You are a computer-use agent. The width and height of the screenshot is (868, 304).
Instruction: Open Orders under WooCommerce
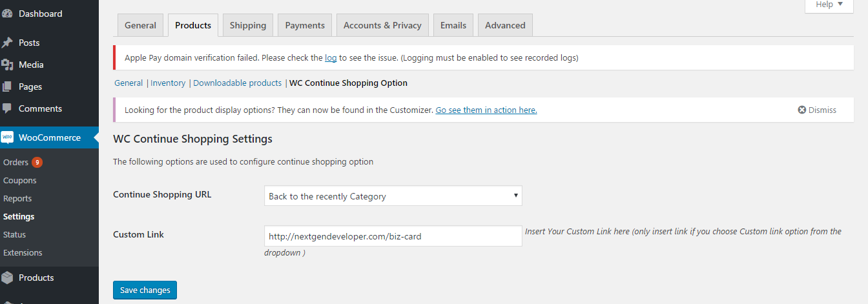point(15,163)
